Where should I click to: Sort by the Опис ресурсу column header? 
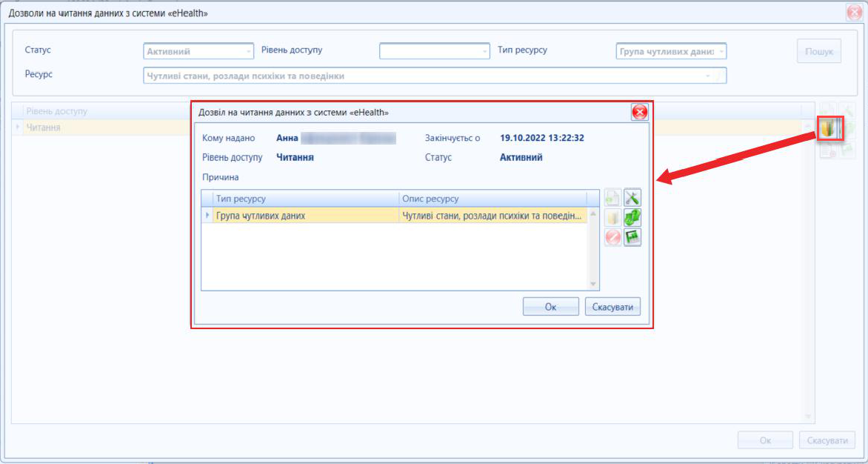pos(493,199)
